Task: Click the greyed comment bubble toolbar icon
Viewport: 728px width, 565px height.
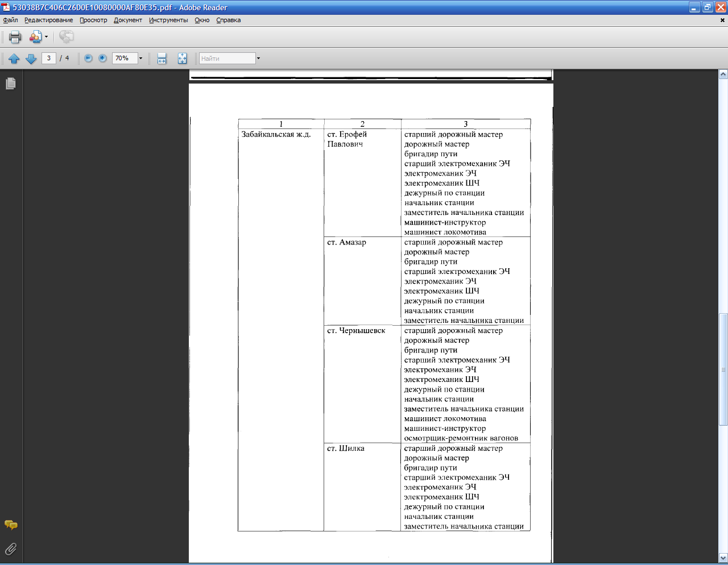Action: [67, 37]
